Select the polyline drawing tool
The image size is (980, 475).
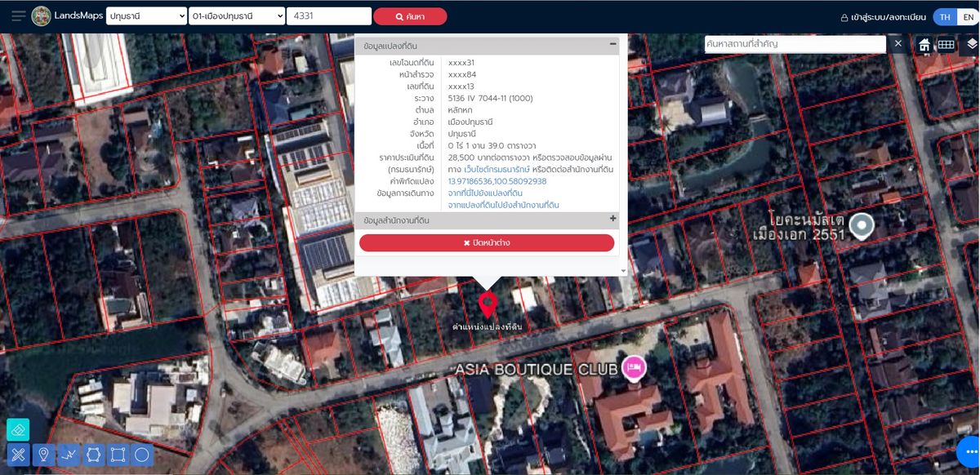[69, 455]
